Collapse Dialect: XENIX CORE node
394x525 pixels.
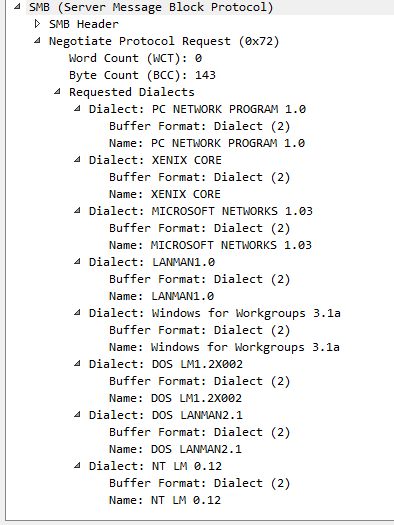77,159
